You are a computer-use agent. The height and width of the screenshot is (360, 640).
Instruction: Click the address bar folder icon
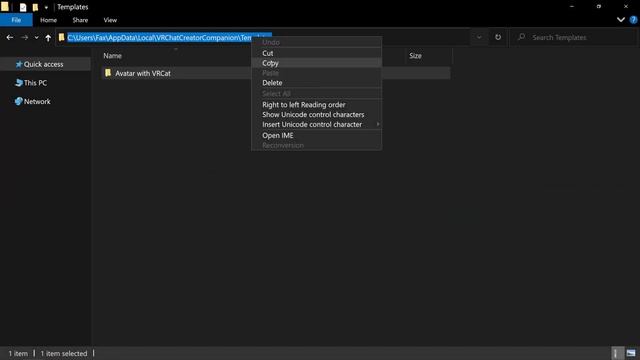click(x=62, y=38)
